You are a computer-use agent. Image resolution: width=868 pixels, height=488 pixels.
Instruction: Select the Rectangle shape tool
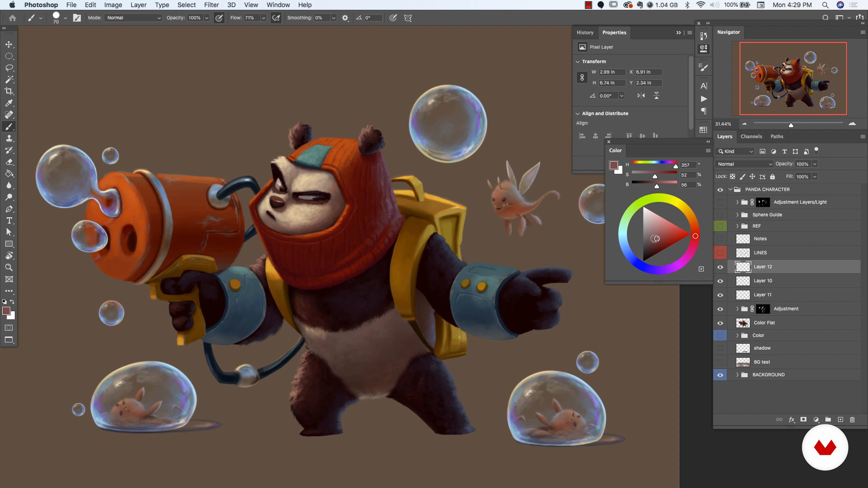click(x=9, y=244)
